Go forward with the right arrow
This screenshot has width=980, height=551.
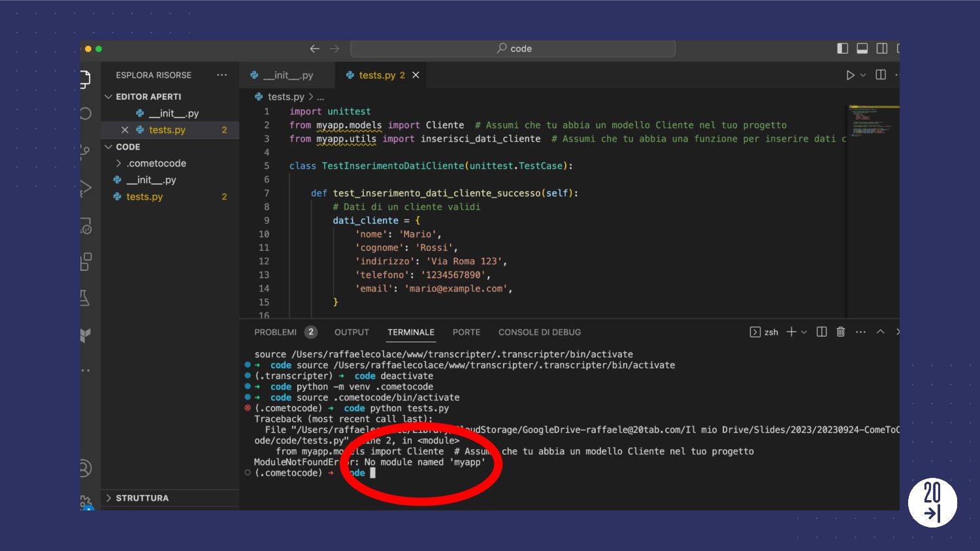pos(335,49)
